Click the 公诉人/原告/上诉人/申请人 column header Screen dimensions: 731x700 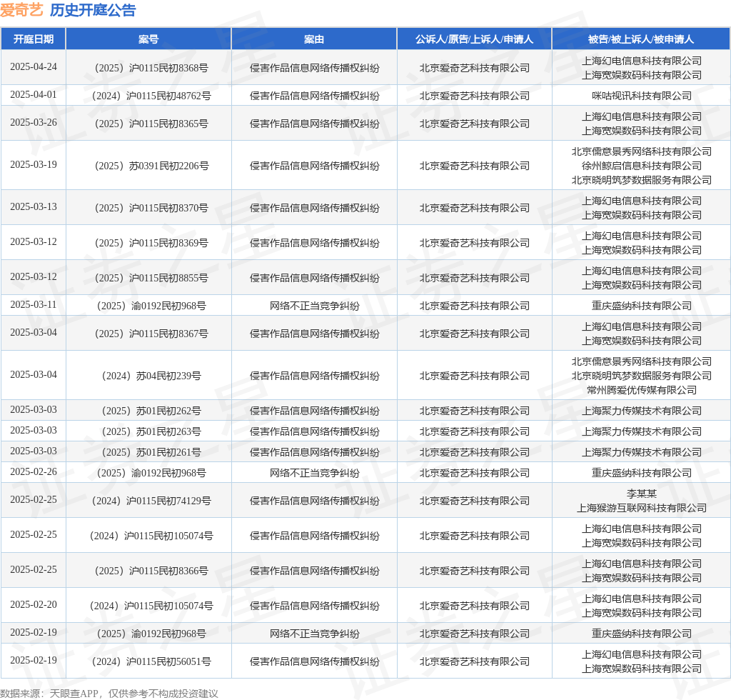474,39
